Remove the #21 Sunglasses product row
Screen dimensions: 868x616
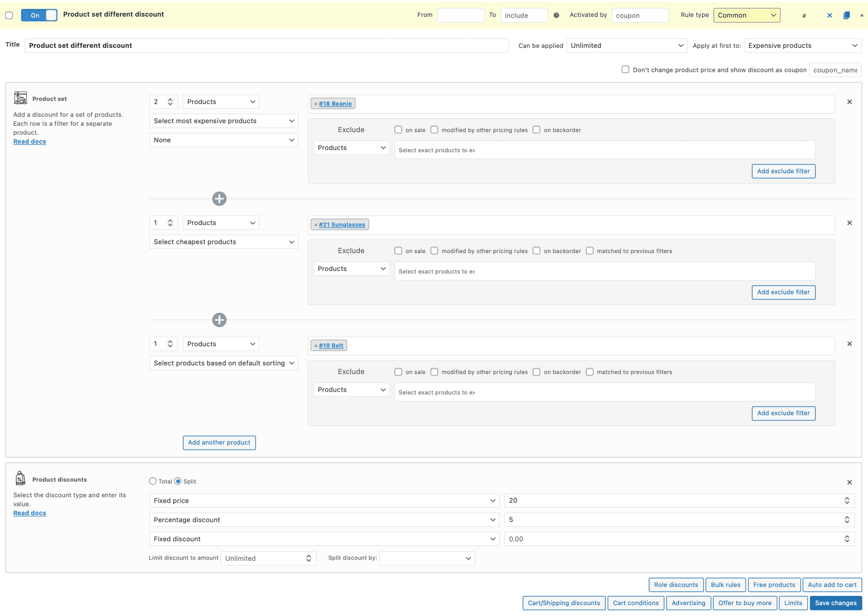pos(849,223)
